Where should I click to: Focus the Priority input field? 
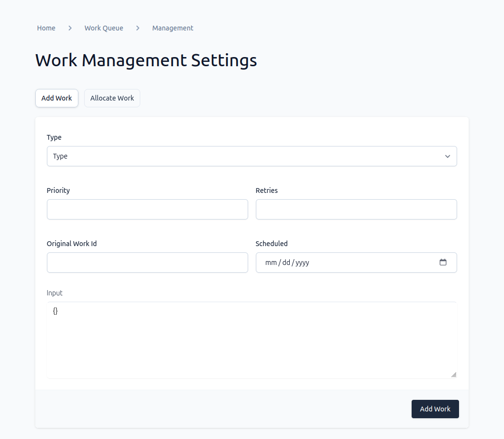click(147, 209)
